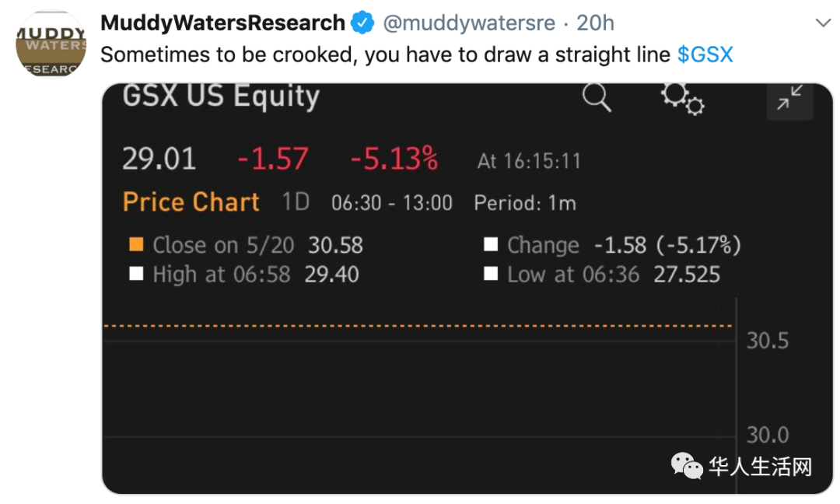
Task: Toggle the High at 06:58 legend box
Action: tap(137, 274)
